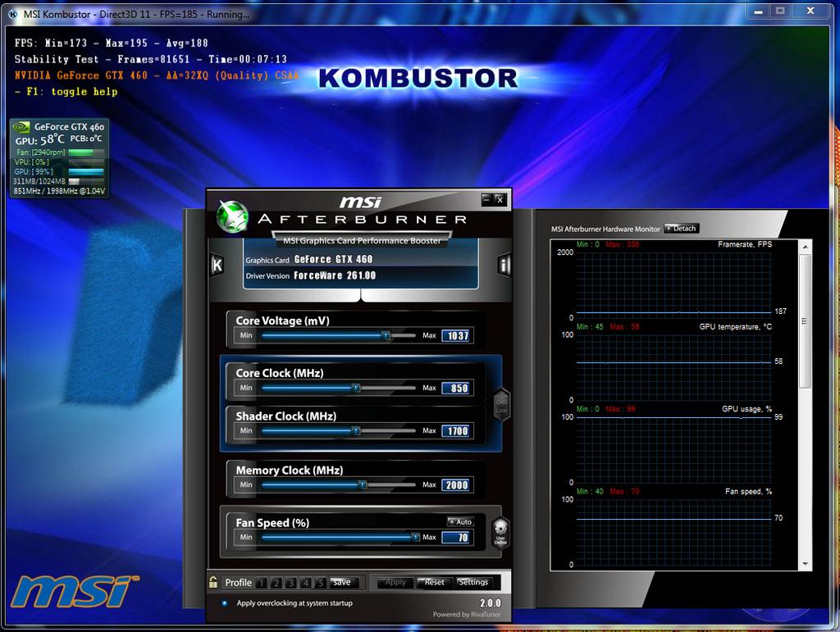Minimize the MSI Kombustor window
Screen dimensions: 840x632
click(759, 11)
